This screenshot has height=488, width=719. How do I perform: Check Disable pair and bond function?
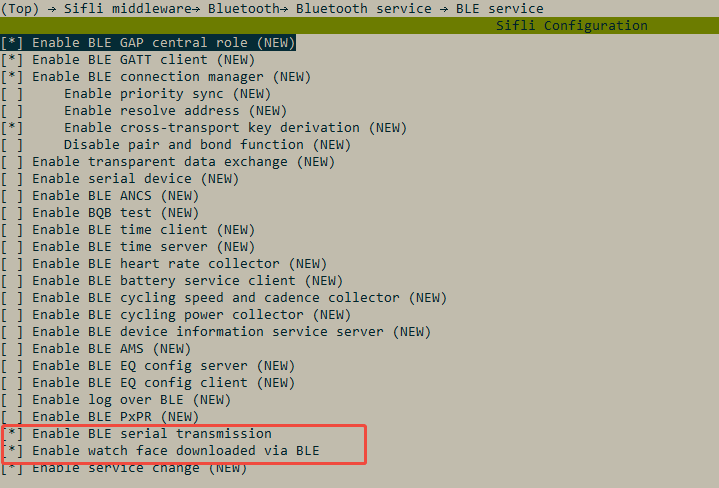coord(176,144)
